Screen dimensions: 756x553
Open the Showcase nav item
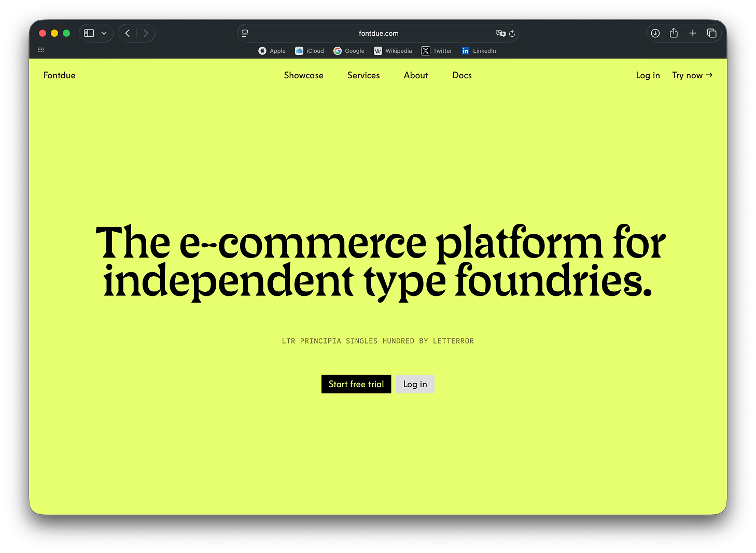(x=304, y=75)
